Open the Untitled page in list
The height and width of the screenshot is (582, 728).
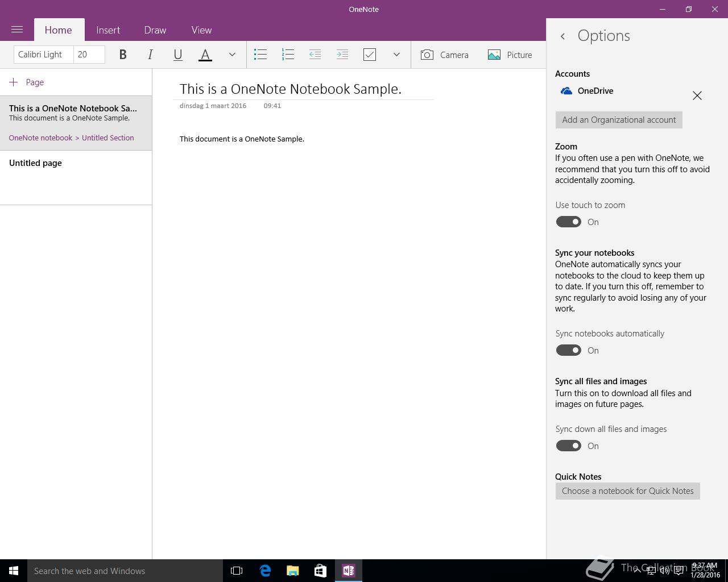[x=76, y=177]
